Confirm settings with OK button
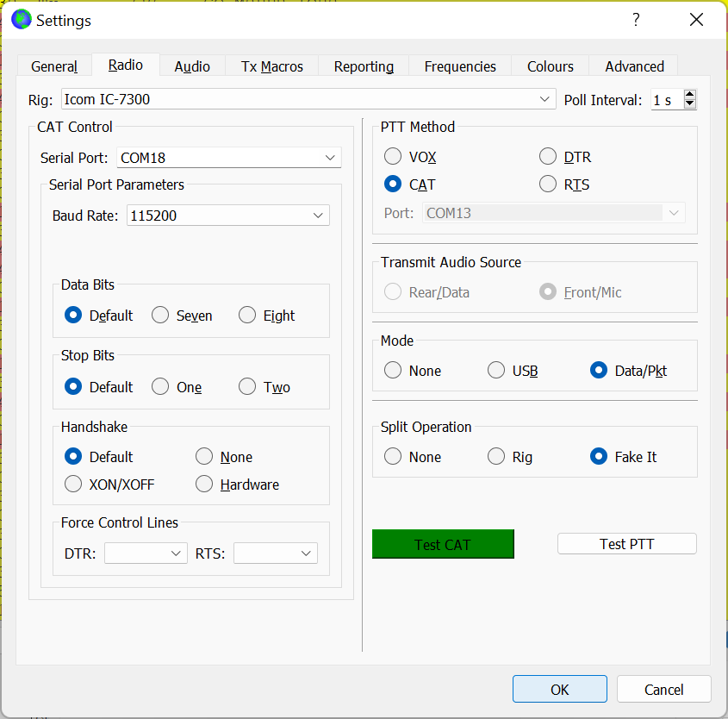This screenshot has height=719, width=728. click(x=559, y=689)
